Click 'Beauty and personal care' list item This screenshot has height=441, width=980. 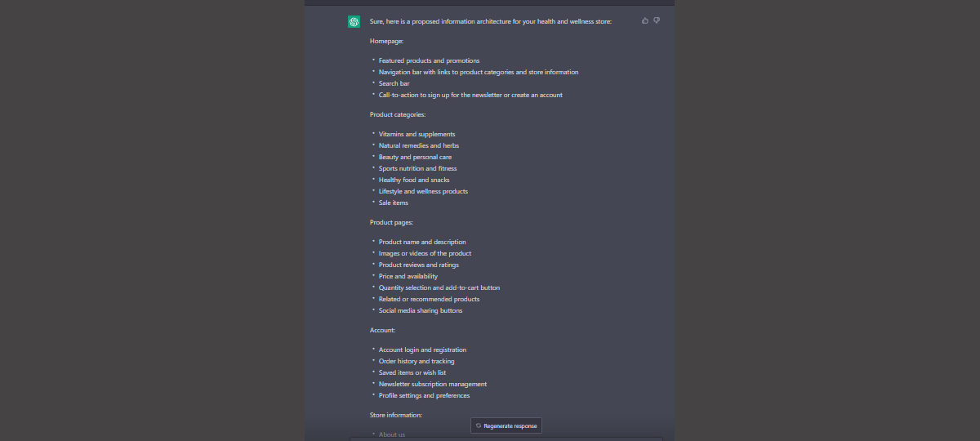click(x=415, y=157)
